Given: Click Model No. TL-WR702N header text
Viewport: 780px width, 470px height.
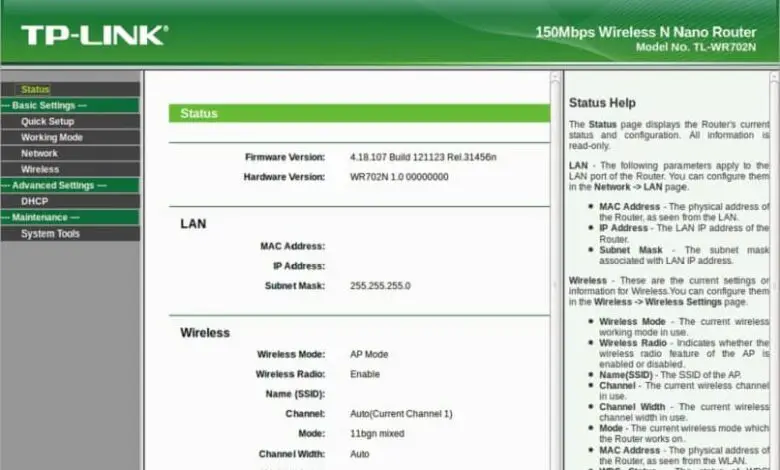Looking at the screenshot, I should [696, 47].
